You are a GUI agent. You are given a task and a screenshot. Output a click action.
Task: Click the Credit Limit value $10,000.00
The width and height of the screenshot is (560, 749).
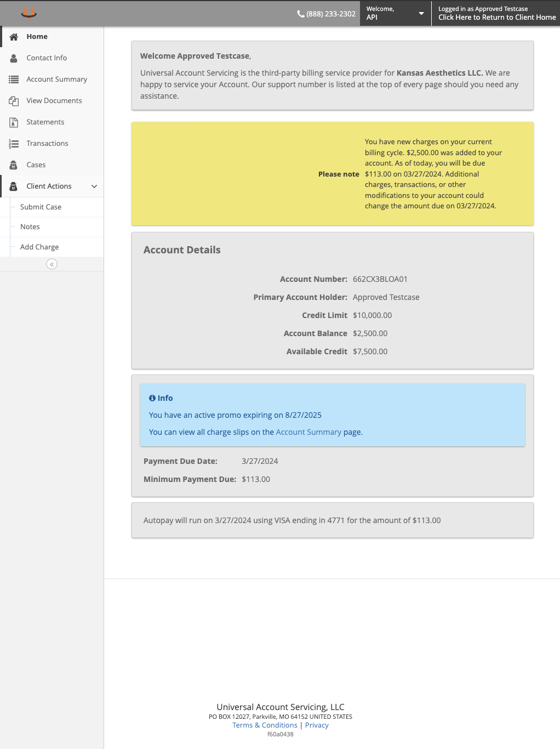coord(372,315)
